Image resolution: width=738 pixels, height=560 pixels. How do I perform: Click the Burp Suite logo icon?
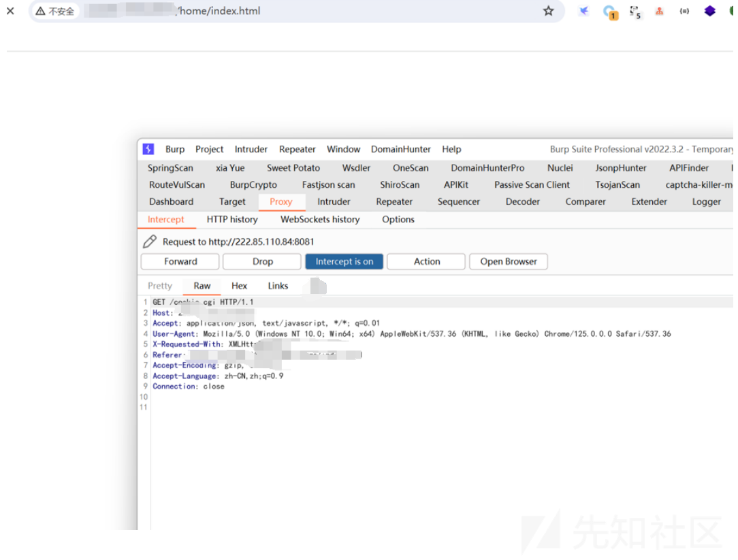click(x=148, y=149)
